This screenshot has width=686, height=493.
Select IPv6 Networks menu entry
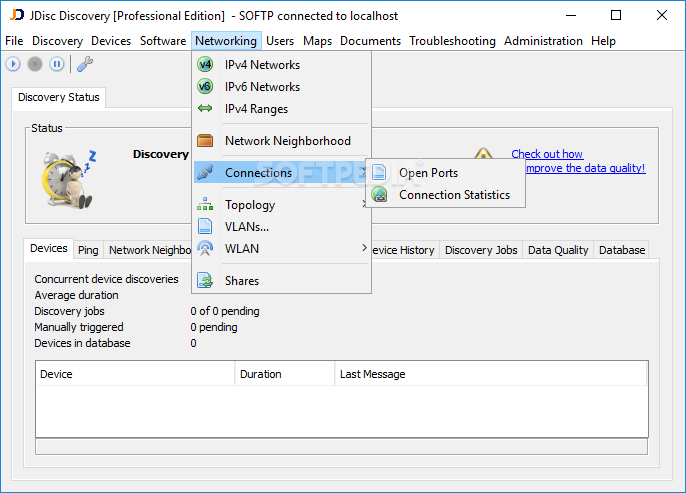282,87
